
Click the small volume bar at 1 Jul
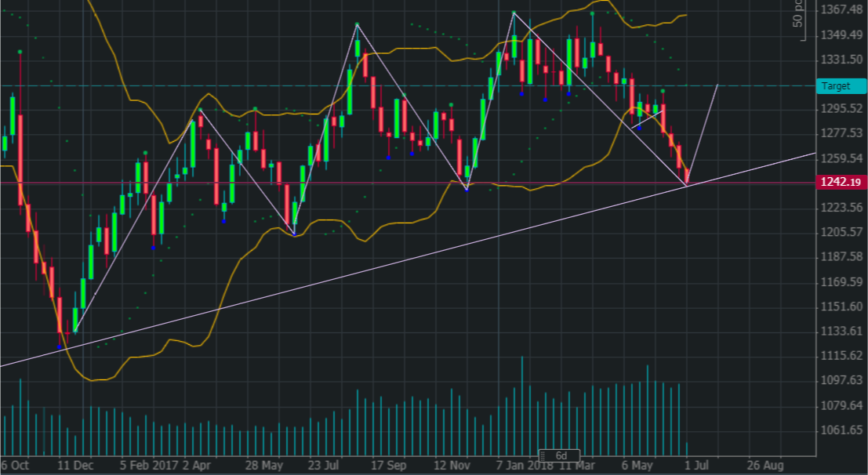[687, 449]
